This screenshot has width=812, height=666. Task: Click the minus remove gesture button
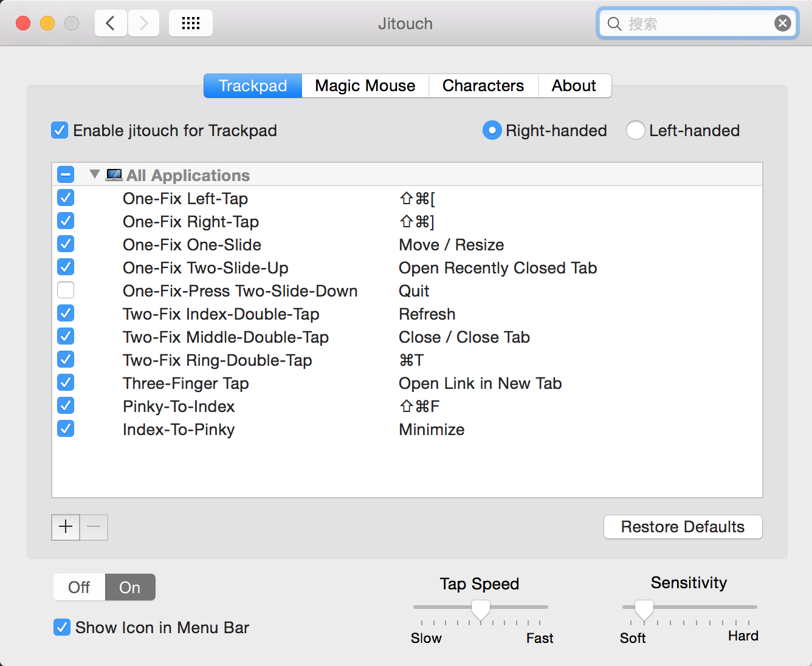tap(94, 527)
